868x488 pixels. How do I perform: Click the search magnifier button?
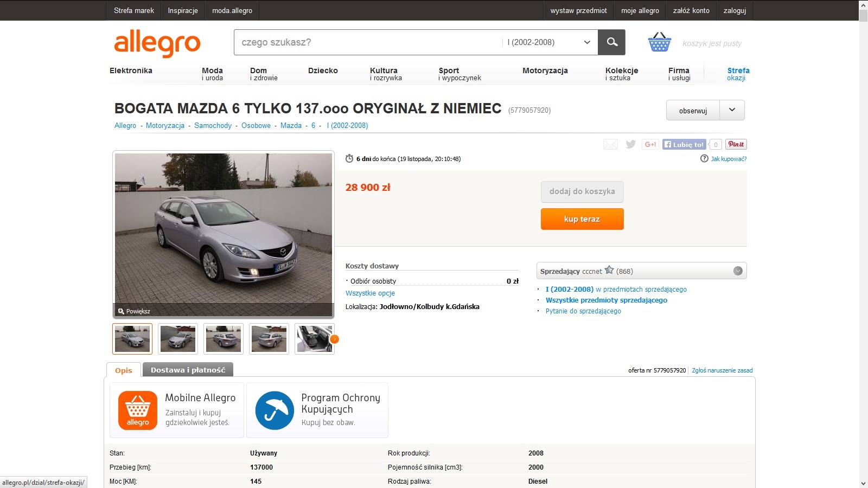[612, 42]
